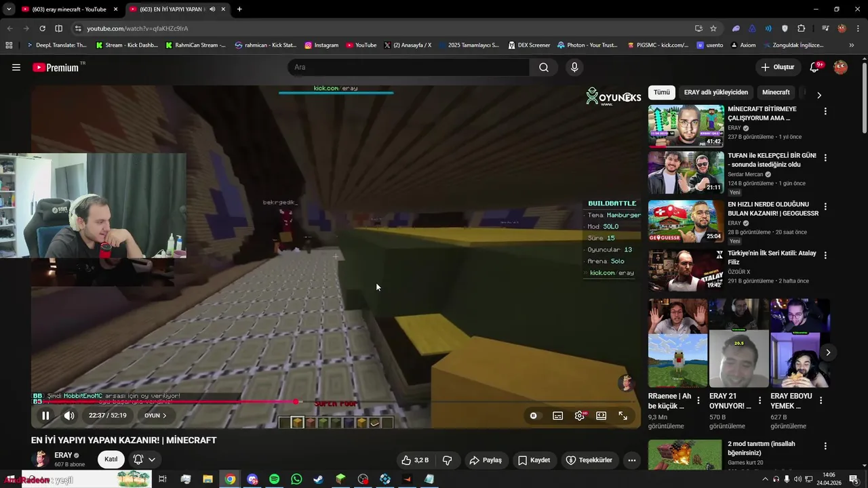Open options for Atalay Filiz video
Image resolution: width=868 pixels, height=488 pixels.
click(x=825, y=256)
